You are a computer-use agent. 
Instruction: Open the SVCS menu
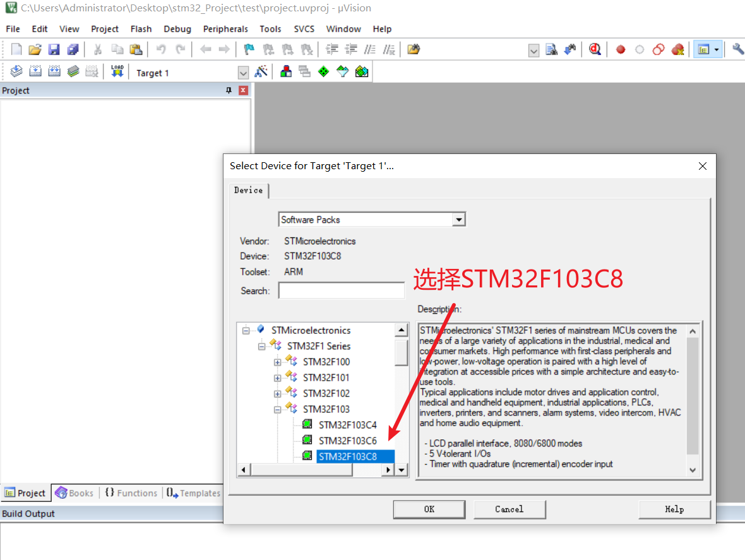(x=304, y=29)
